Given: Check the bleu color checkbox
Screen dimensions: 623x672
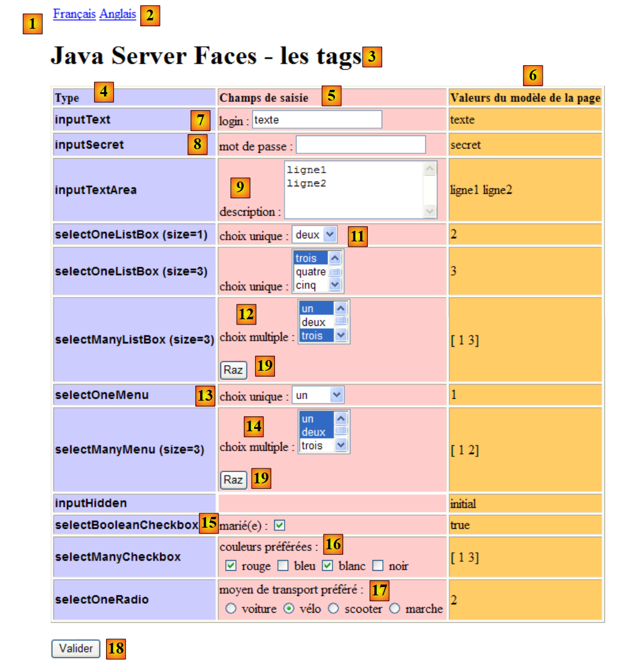Looking at the screenshot, I should (283, 565).
